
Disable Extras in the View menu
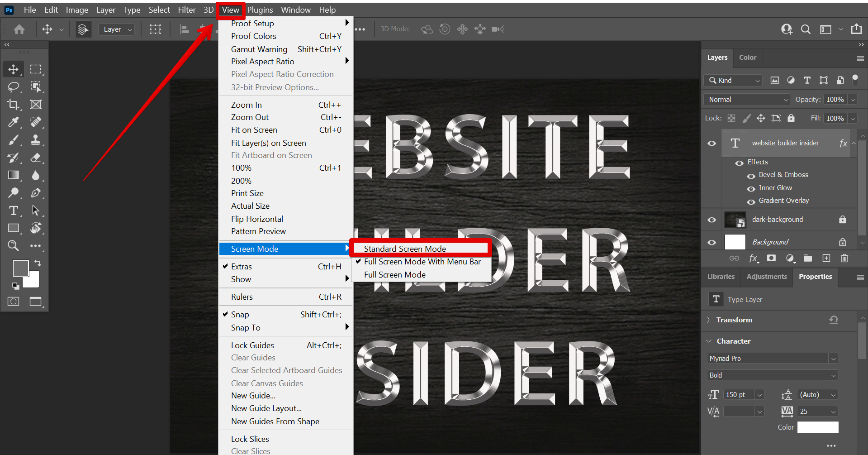241,266
